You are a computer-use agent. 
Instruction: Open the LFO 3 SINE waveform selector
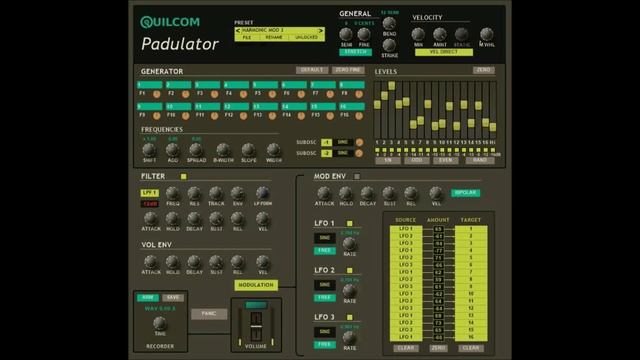324,332
